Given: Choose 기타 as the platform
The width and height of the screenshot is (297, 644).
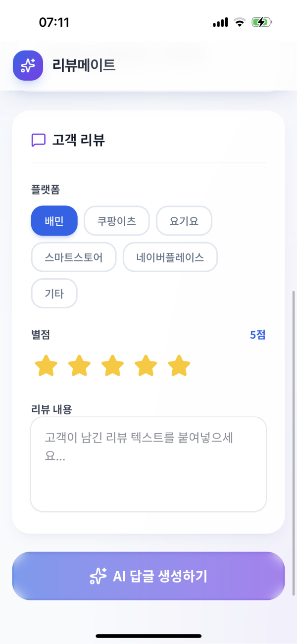Looking at the screenshot, I should pyautogui.click(x=54, y=294).
